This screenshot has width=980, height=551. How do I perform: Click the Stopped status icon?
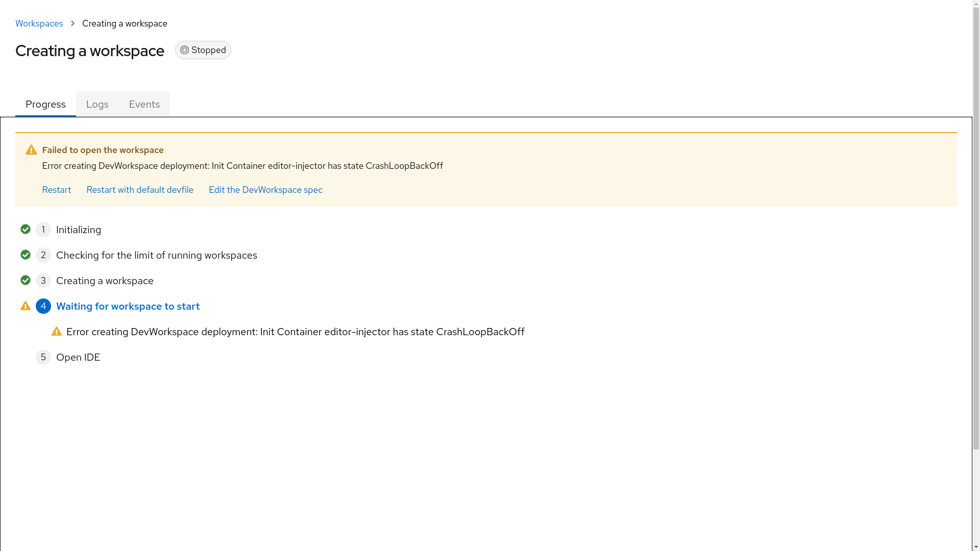(185, 50)
